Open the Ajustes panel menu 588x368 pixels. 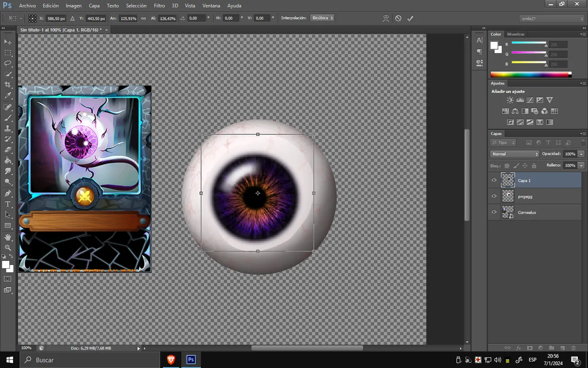tap(582, 83)
